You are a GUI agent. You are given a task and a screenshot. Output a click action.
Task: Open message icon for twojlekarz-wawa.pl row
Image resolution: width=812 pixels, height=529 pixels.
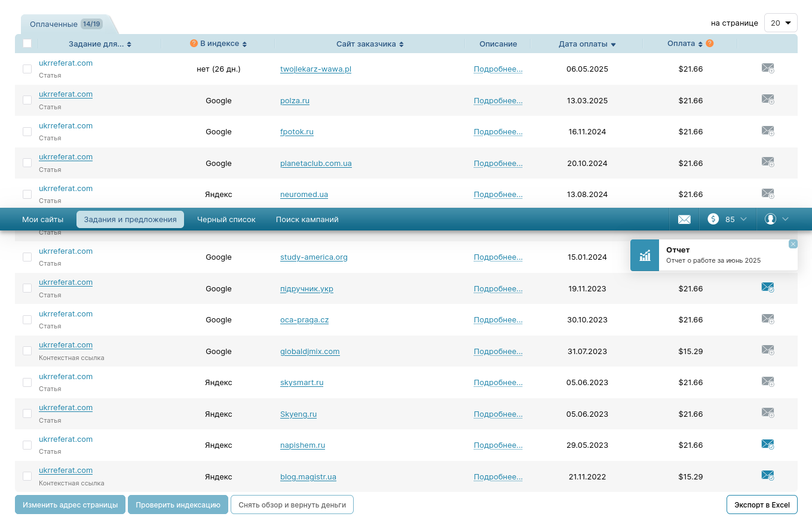click(x=768, y=68)
